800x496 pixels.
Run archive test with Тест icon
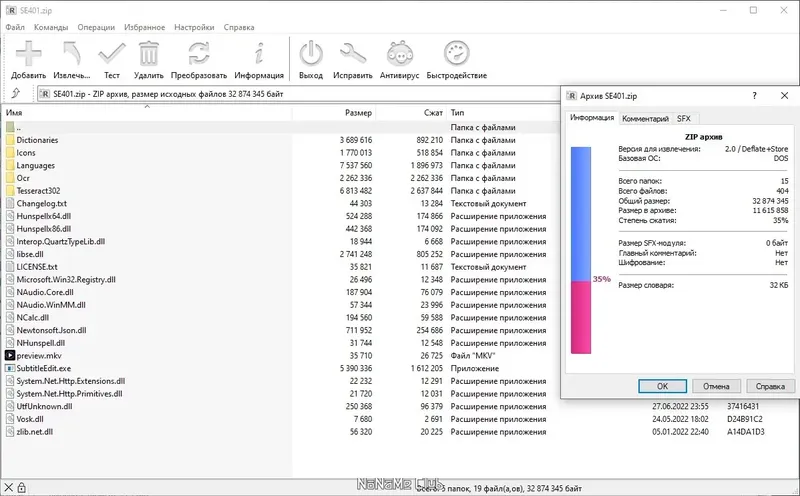(x=112, y=54)
